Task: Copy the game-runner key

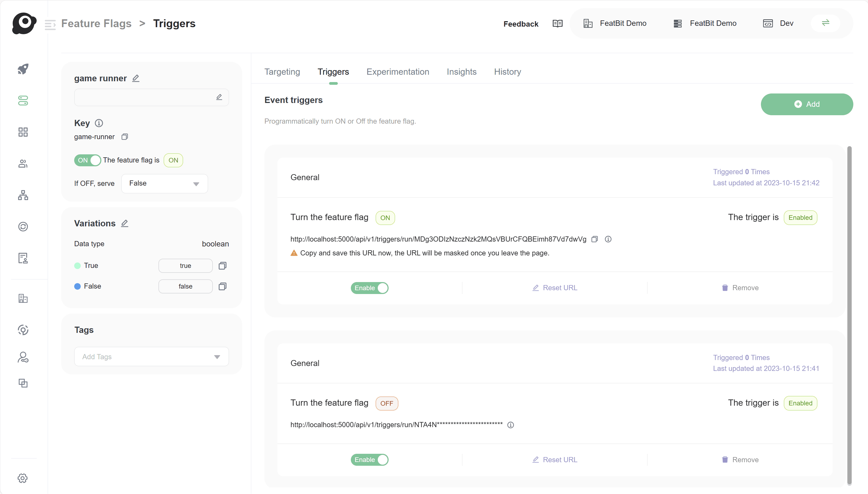Action: 124,137
